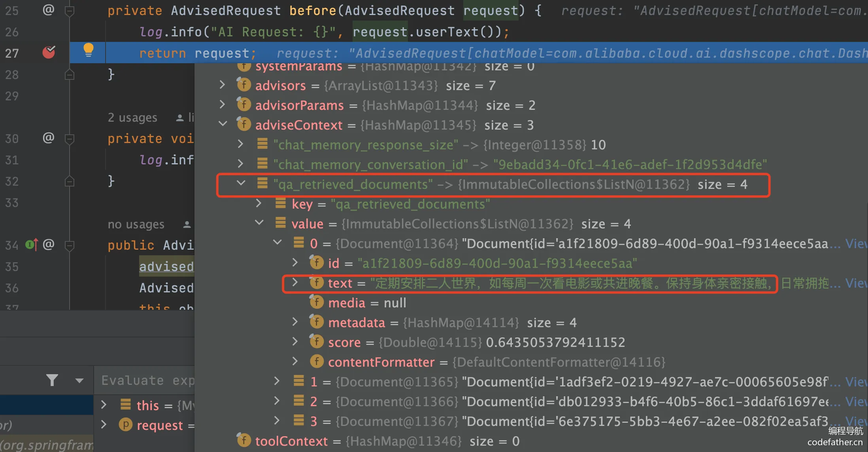The width and height of the screenshot is (868, 452).
Task: Click the map entry icon for chat_memory_conversation_id
Action: click(x=262, y=163)
